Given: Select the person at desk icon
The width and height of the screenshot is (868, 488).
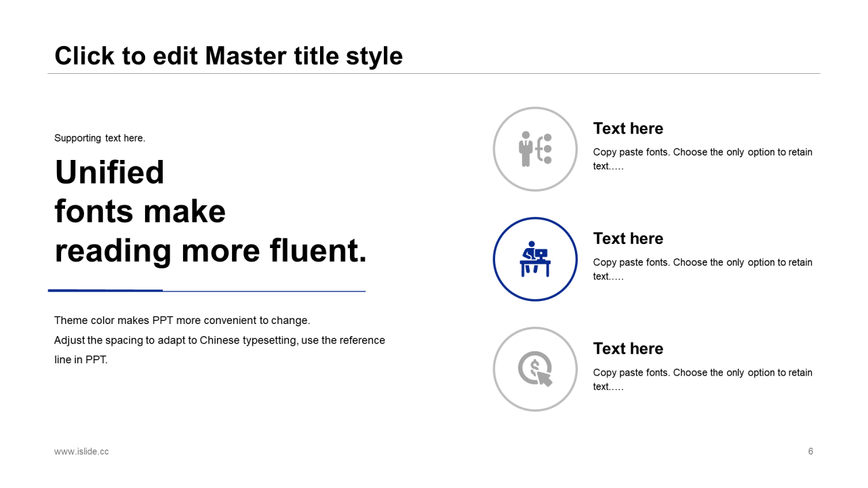Looking at the screenshot, I should [535, 259].
